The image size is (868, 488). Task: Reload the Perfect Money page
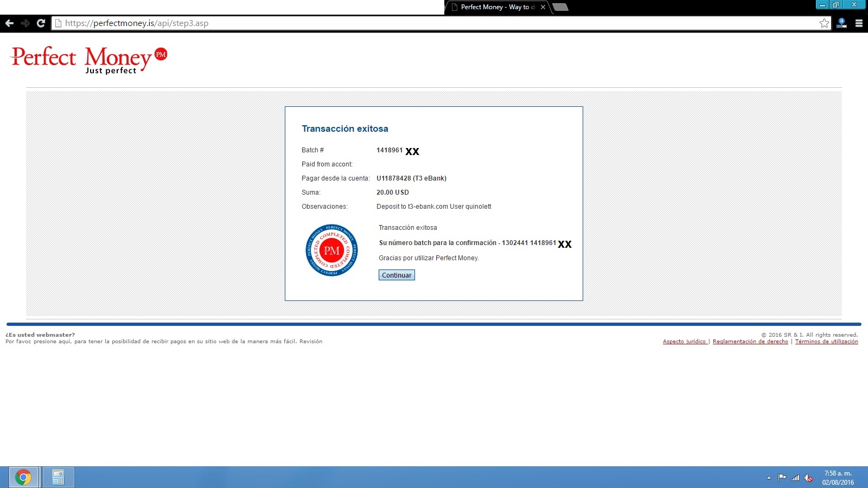point(41,23)
